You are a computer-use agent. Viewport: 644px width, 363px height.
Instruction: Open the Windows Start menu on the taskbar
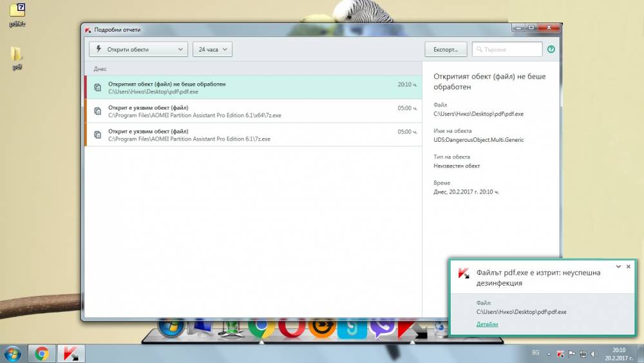(12, 354)
